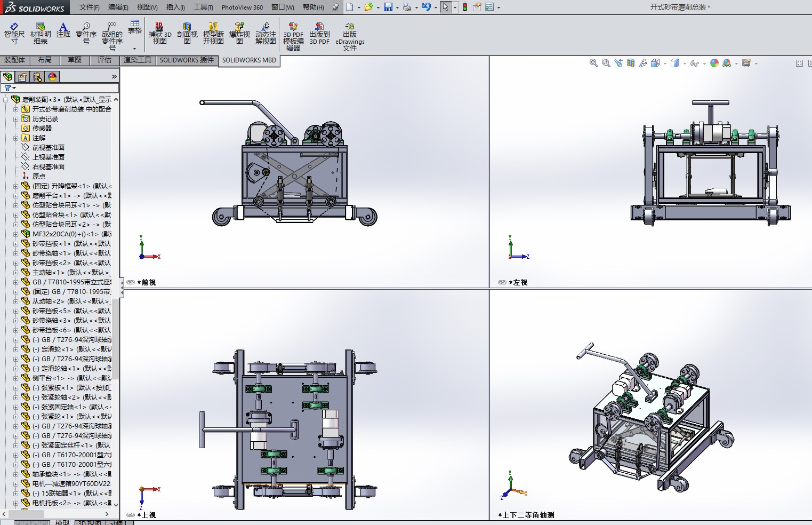
Task: Expand the 注解 tree node
Action: point(15,138)
